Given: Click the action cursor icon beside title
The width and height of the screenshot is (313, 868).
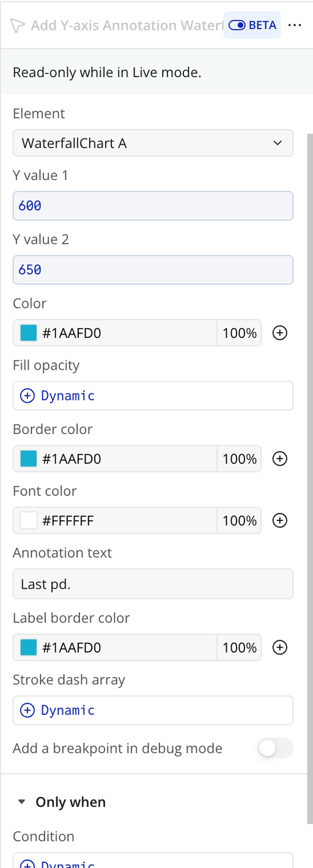Looking at the screenshot, I should [x=18, y=26].
